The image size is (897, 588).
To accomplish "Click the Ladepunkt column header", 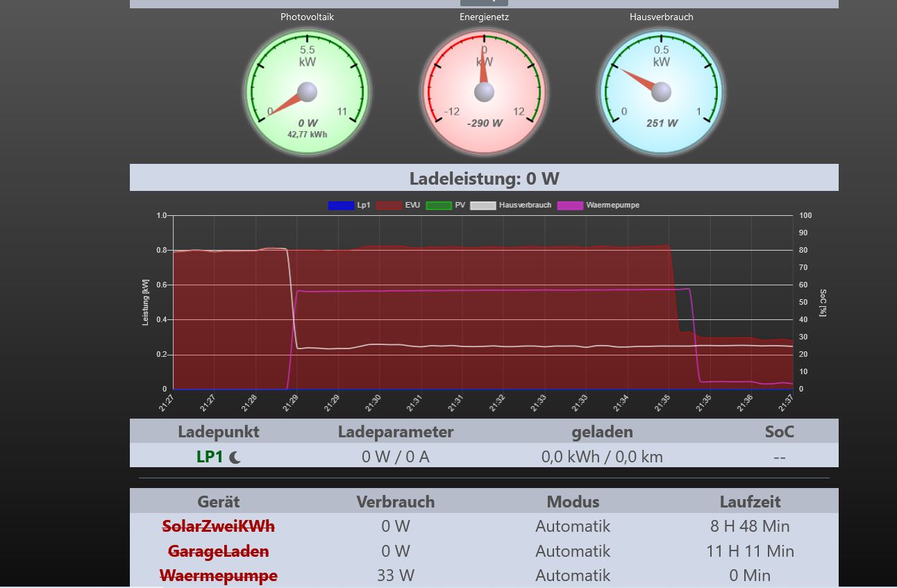I will click(218, 432).
